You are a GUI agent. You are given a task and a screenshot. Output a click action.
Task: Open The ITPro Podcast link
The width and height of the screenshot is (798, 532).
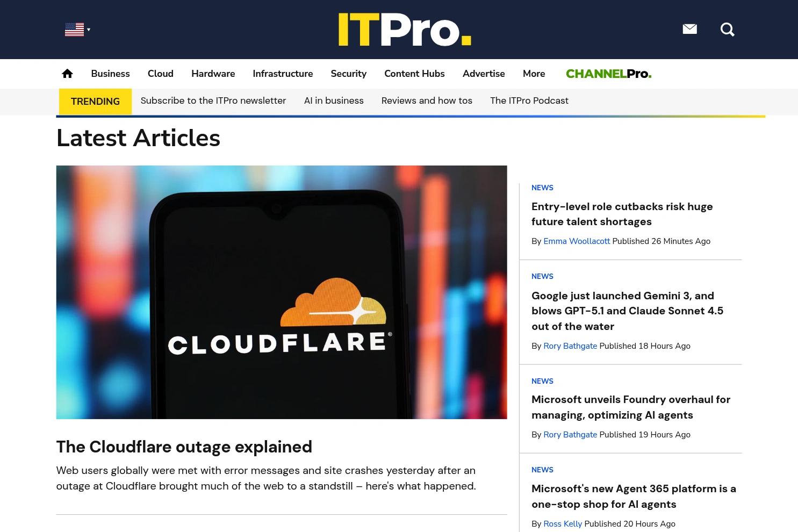(529, 100)
